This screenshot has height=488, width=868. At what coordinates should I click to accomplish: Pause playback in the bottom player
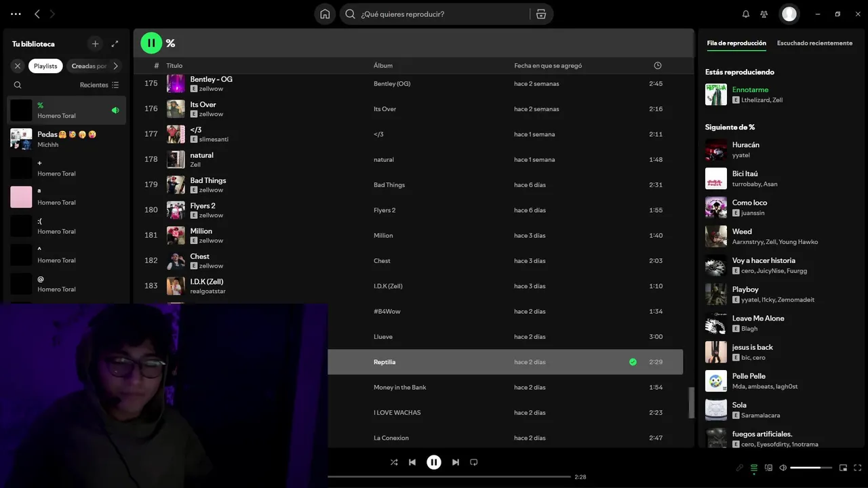click(434, 462)
